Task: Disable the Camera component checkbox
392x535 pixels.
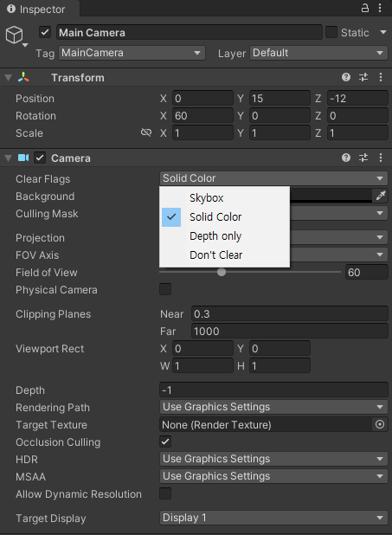Action: pyautogui.click(x=40, y=158)
